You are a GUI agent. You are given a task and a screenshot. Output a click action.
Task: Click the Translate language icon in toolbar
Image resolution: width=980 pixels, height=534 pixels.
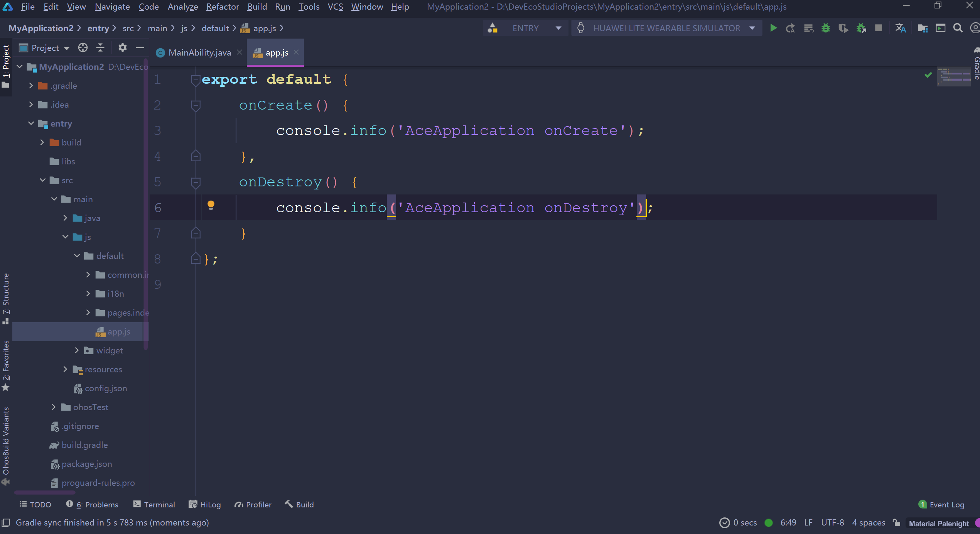pyautogui.click(x=900, y=28)
